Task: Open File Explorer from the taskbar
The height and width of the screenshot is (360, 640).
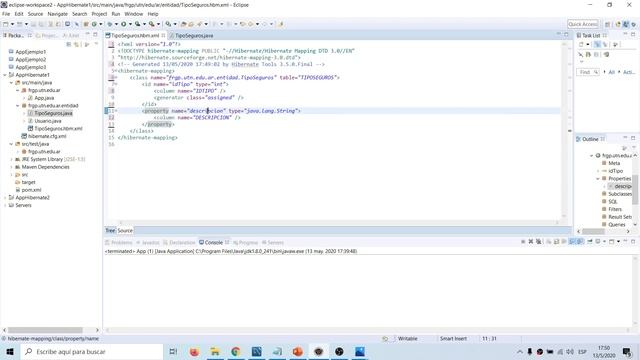Action: point(215,351)
